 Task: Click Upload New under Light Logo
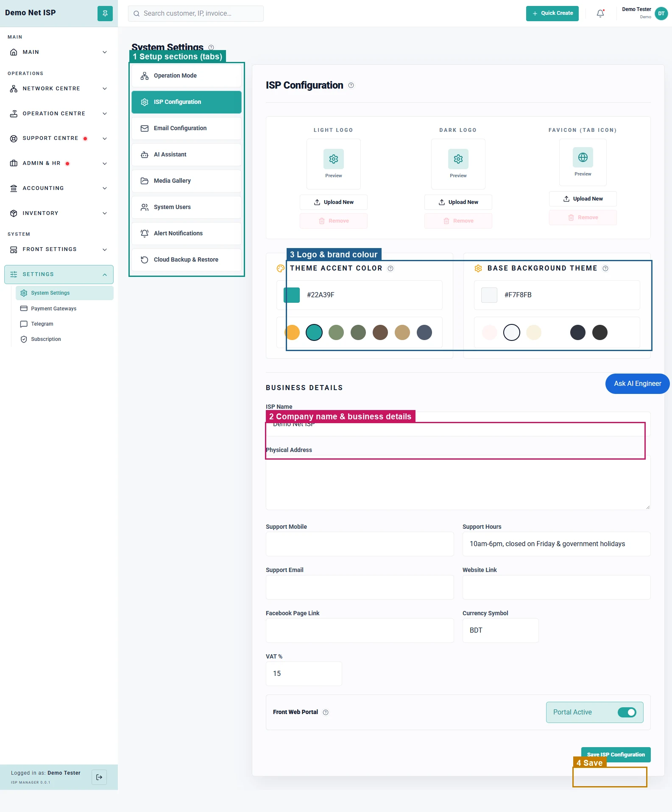(334, 202)
